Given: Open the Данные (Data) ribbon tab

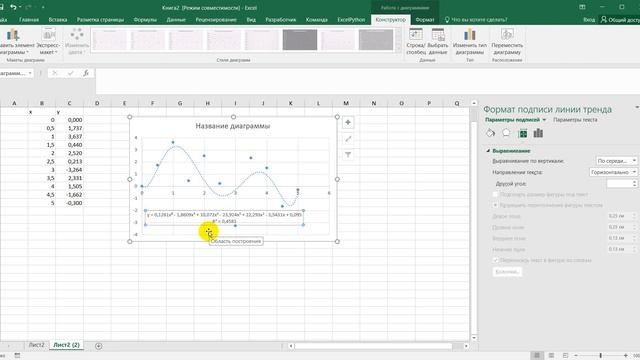Looking at the screenshot, I should (176, 20).
